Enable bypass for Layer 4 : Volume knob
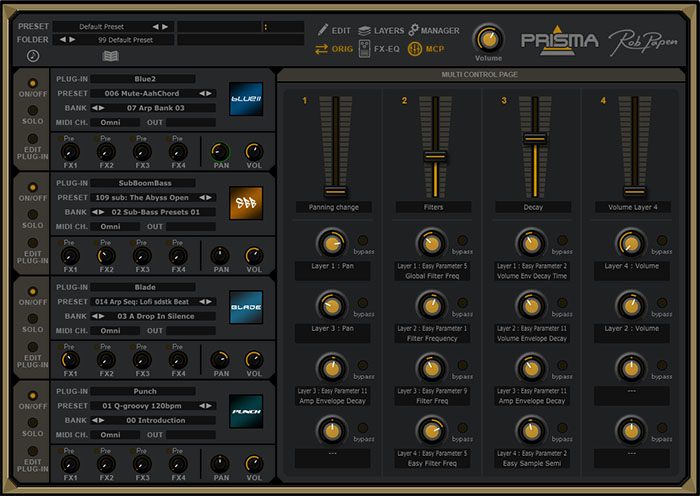700x496 pixels. pos(662,241)
